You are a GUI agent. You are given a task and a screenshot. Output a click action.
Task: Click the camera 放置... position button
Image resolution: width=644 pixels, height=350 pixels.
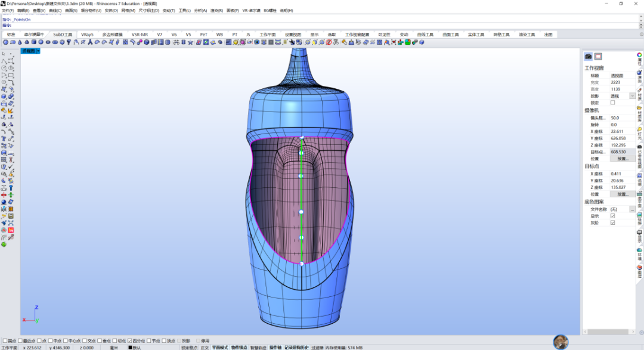pyautogui.click(x=623, y=159)
